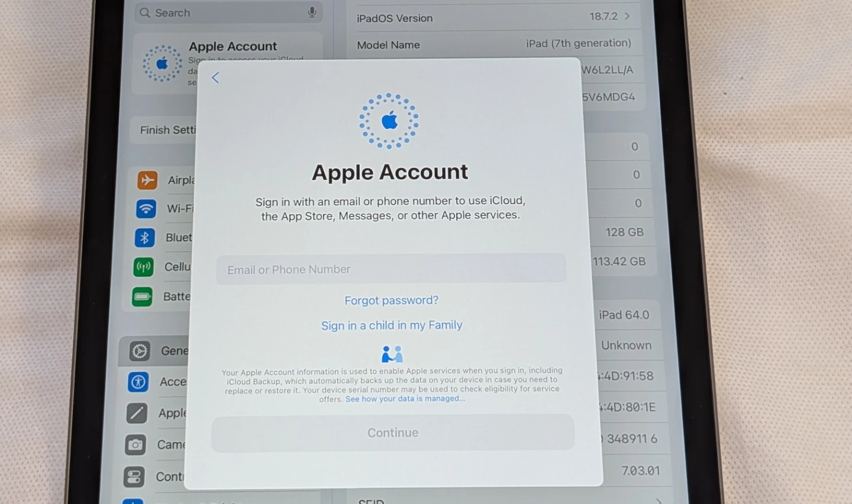Open Accessibility via its blue icon
The width and height of the screenshot is (852, 504).
[x=138, y=382]
